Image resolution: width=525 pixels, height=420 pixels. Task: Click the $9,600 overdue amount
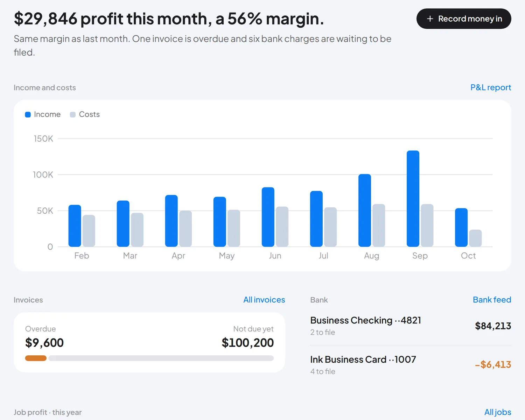44,343
